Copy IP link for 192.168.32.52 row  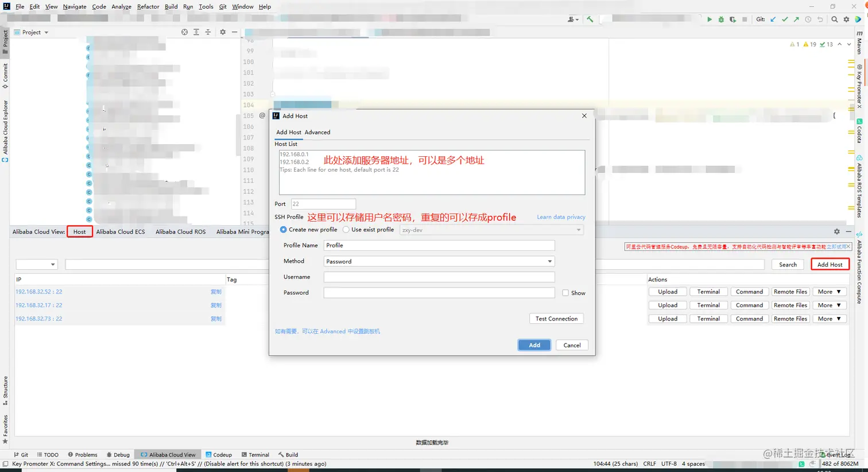point(216,292)
